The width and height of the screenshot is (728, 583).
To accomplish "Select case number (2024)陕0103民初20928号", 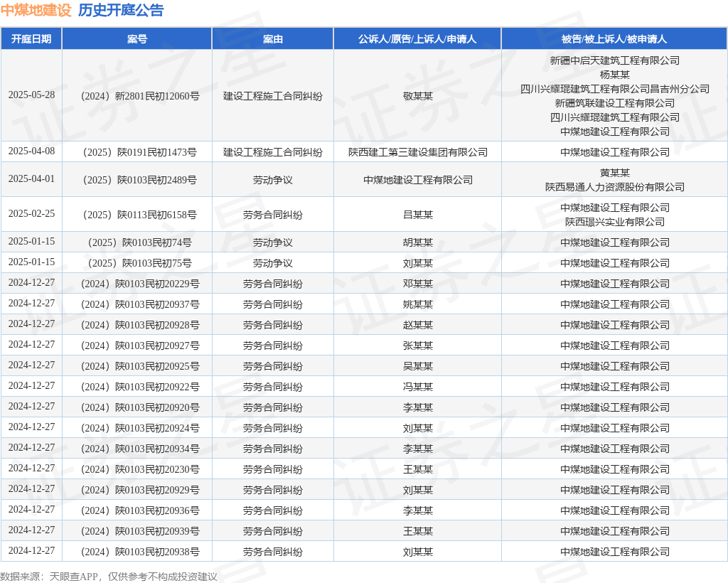I will pyautogui.click(x=140, y=325).
